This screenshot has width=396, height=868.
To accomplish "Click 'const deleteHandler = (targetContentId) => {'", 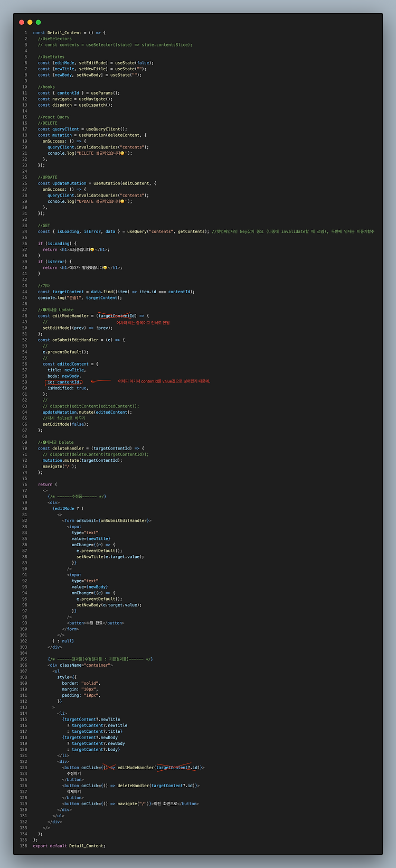I will [91, 449].
